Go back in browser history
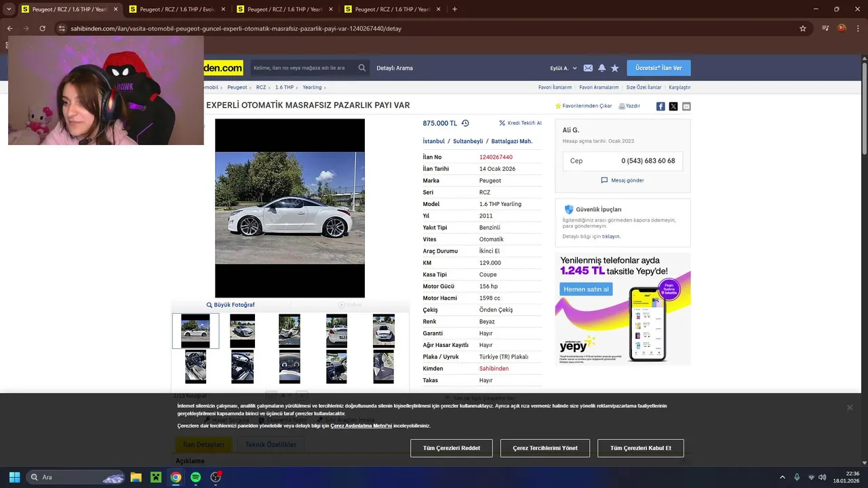 9,28
